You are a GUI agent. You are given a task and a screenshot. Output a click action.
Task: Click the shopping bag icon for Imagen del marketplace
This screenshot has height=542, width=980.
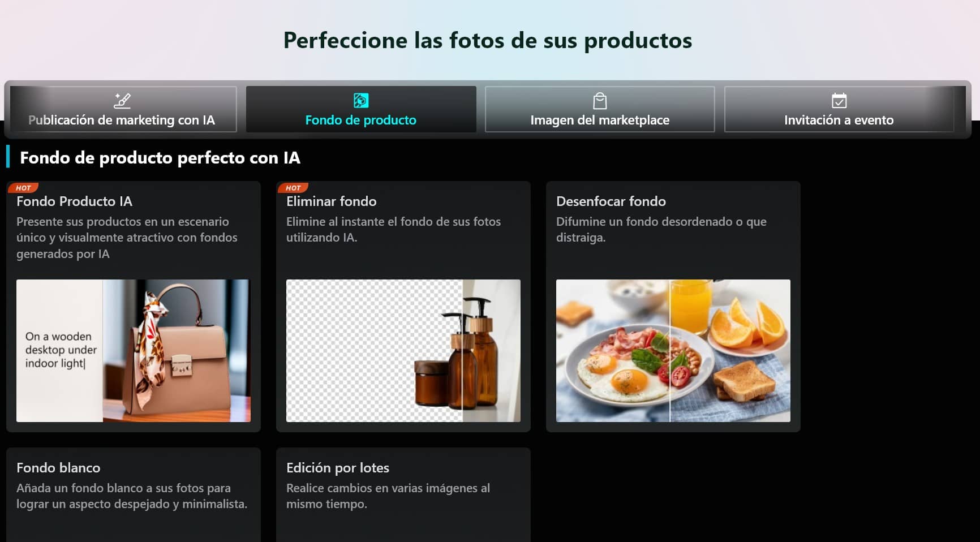coord(599,100)
